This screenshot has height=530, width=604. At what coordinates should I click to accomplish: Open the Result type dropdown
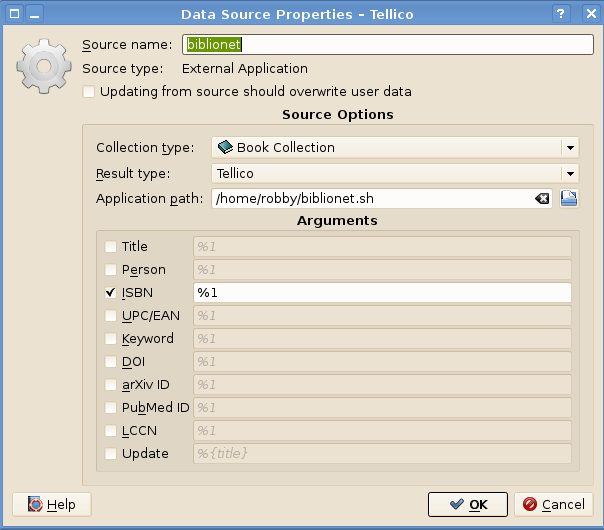(395, 173)
